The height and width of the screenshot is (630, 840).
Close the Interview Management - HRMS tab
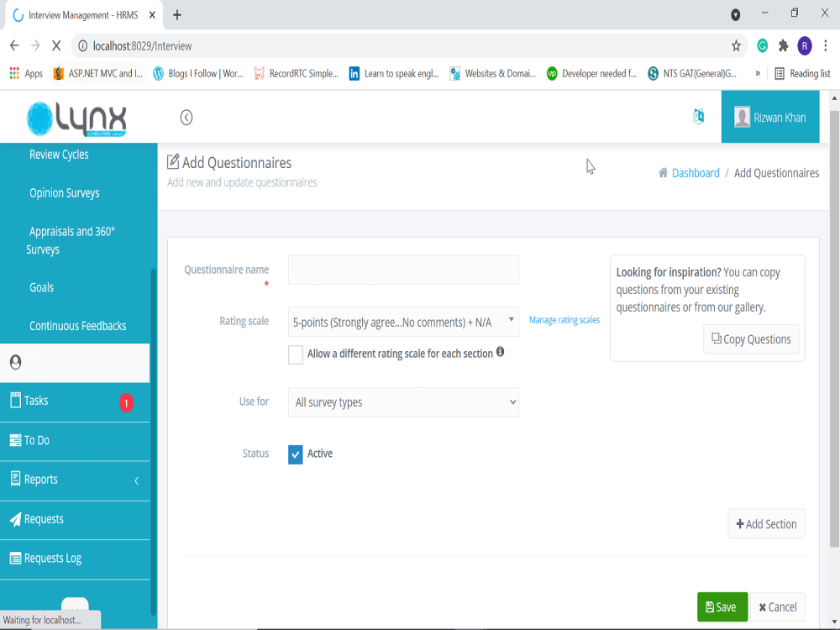(152, 15)
